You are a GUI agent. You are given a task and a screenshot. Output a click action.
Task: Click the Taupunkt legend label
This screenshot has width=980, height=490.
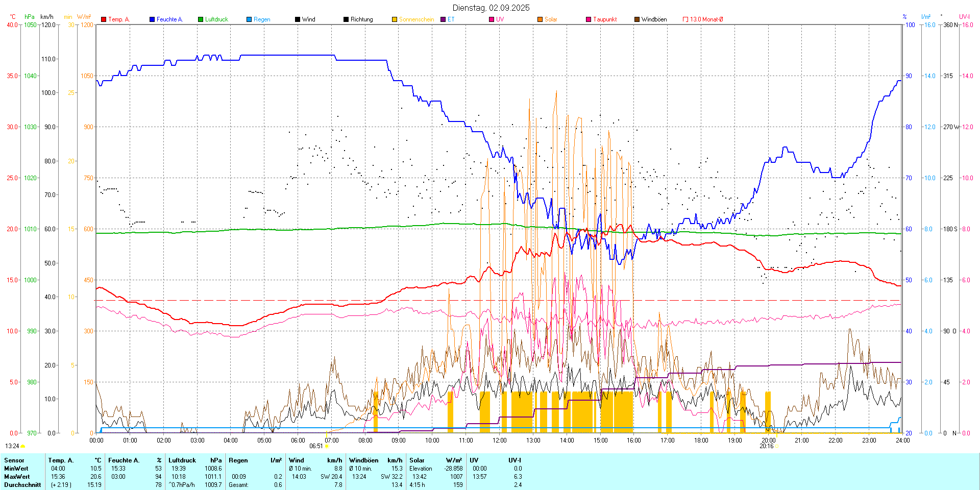tap(605, 19)
